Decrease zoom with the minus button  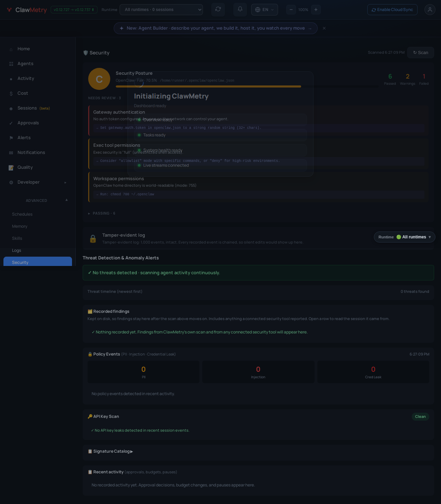[x=291, y=10]
